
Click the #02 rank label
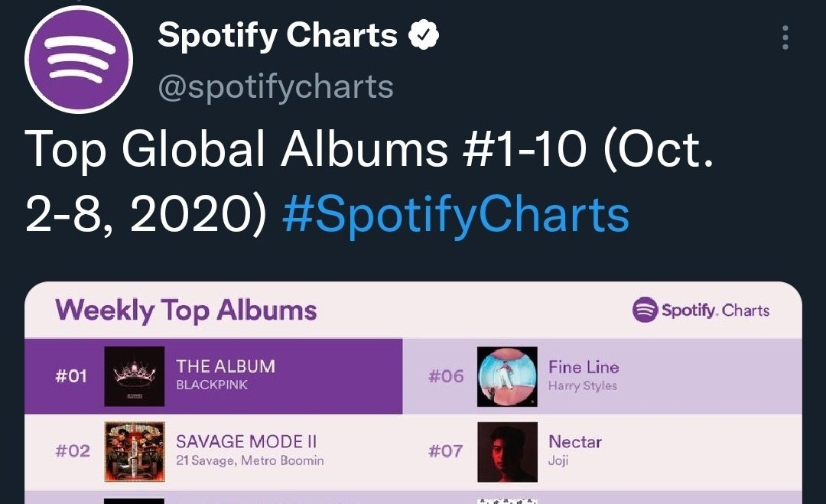click(72, 450)
